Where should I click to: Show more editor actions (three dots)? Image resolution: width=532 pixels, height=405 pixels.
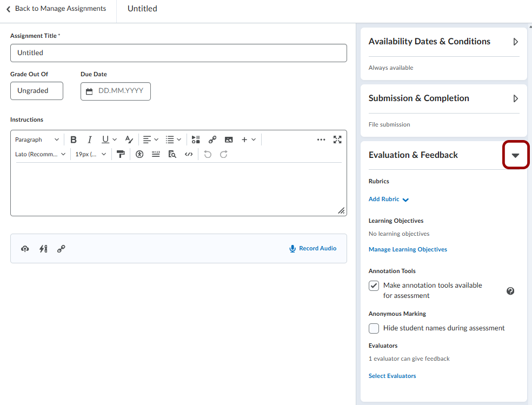(321, 140)
